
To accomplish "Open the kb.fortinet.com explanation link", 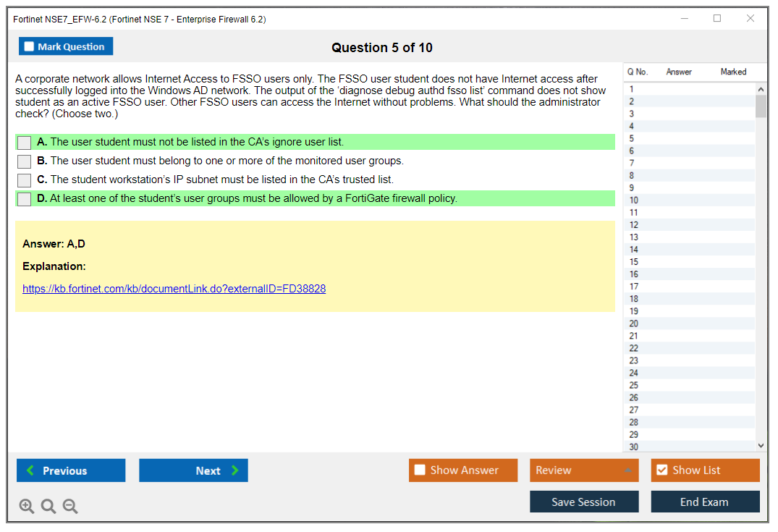I will tap(174, 289).
